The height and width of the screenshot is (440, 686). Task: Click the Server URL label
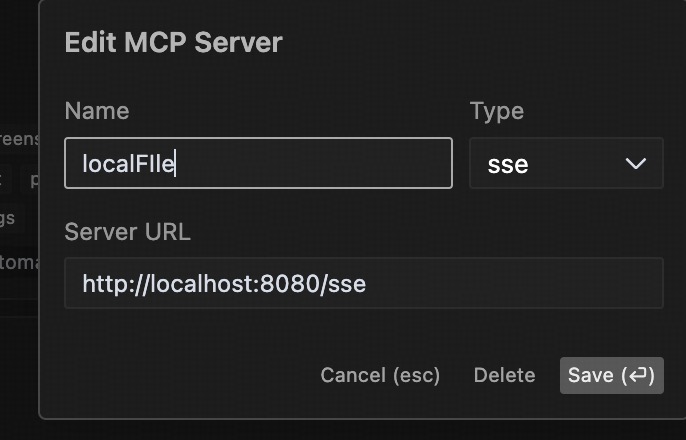coord(127,231)
